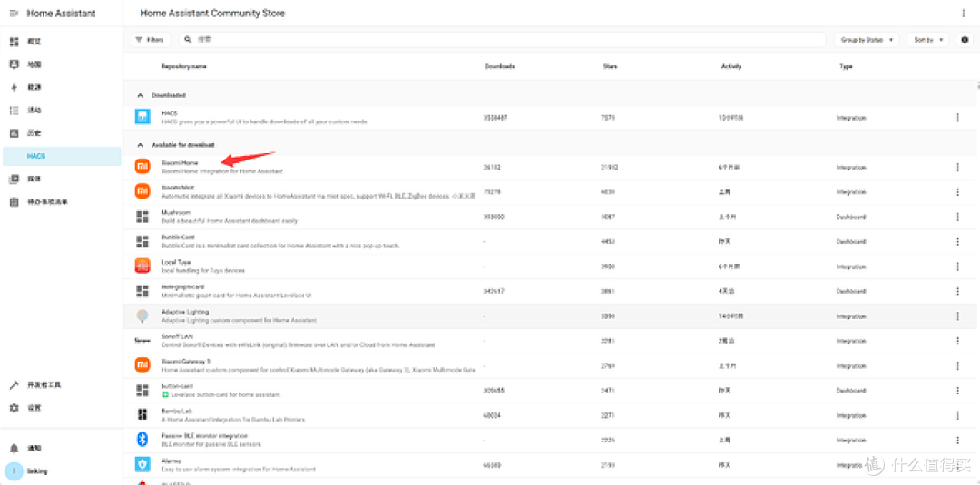Open the Adaptive Lighting repository name
This screenshot has height=485, width=980.
(x=185, y=312)
